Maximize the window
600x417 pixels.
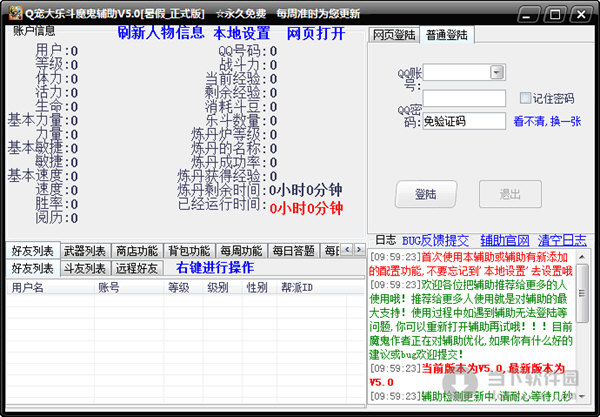(554, 15)
